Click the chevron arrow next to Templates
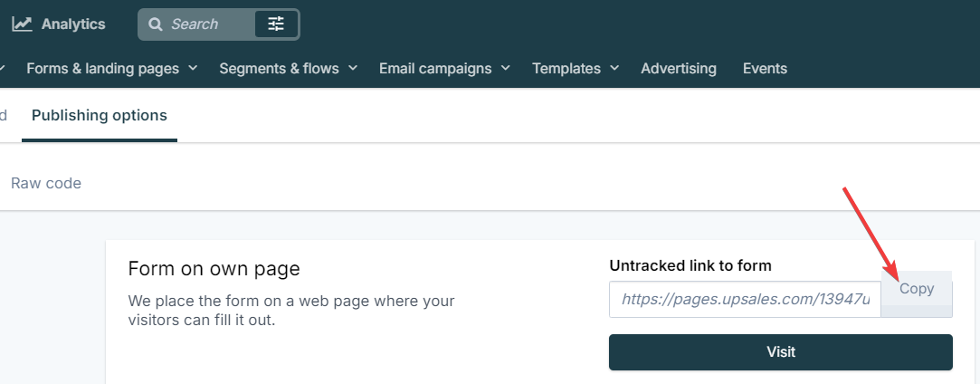This screenshot has height=384, width=980. [x=614, y=68]
